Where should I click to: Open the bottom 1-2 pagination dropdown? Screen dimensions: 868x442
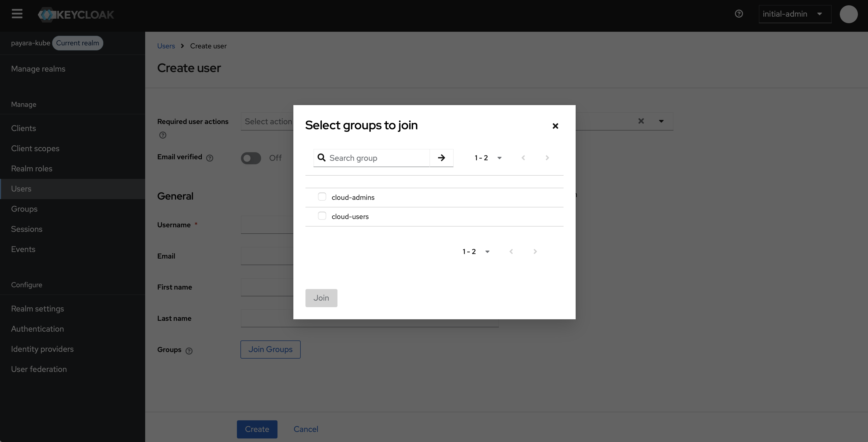click(476, 251)
